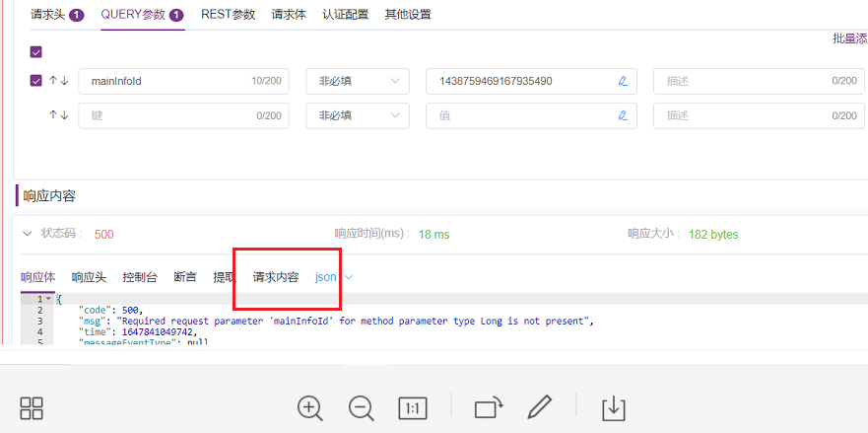
Task: Rotate the image with the rotate icon
Action: click(489, 408)
